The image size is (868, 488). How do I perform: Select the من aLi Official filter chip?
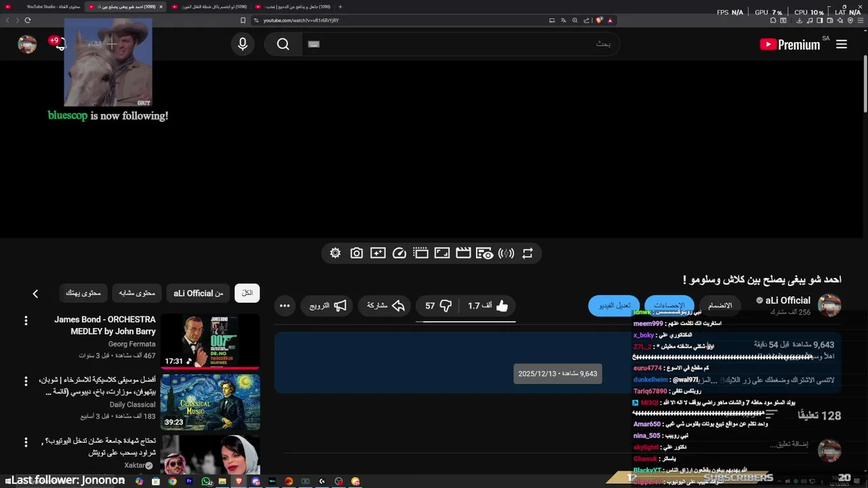[x=199, y=293]
